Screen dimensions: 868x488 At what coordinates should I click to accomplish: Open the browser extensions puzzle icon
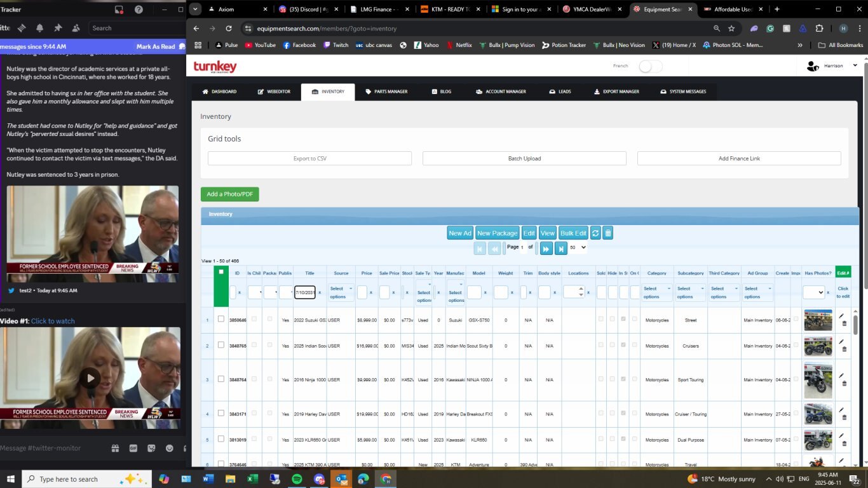click(x=819, y=29)
